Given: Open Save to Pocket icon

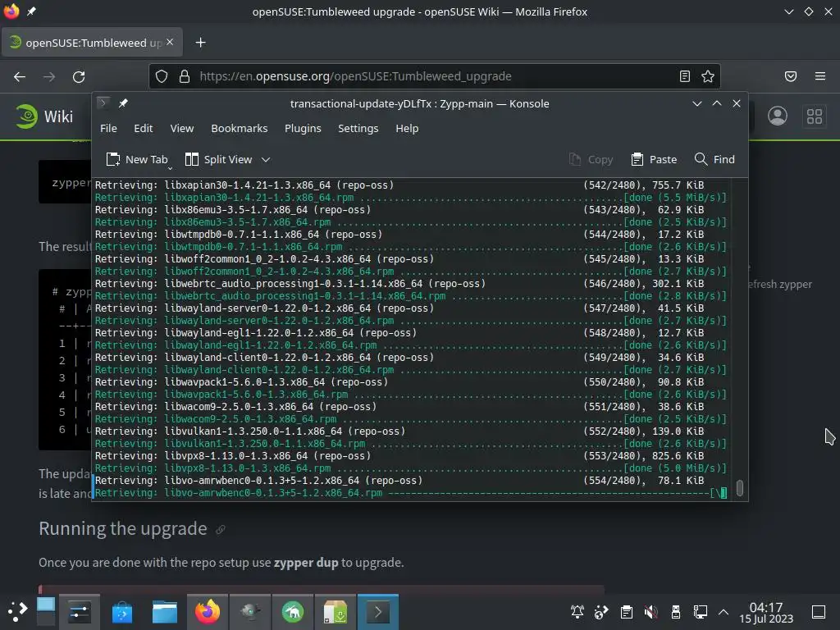Looking at the screenshot, I should [x=791, y=76].
